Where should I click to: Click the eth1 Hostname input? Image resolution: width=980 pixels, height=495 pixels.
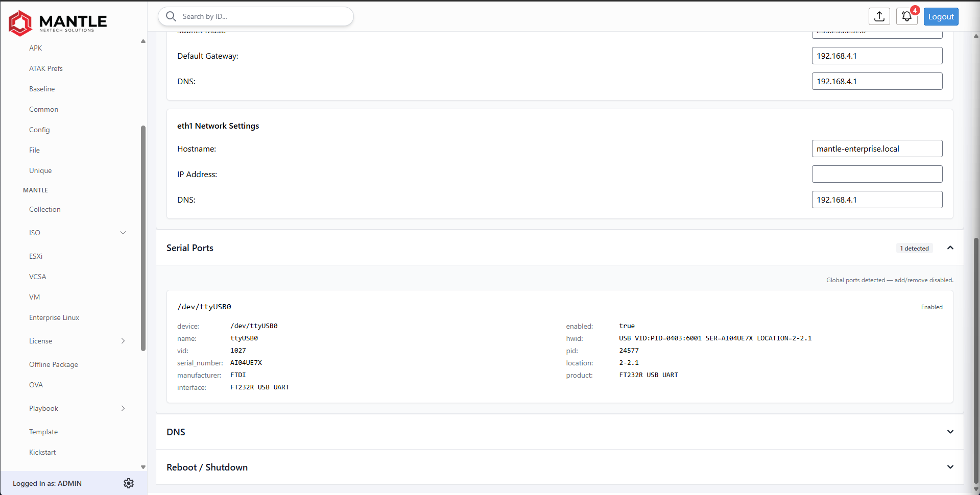tap(877, 148)
